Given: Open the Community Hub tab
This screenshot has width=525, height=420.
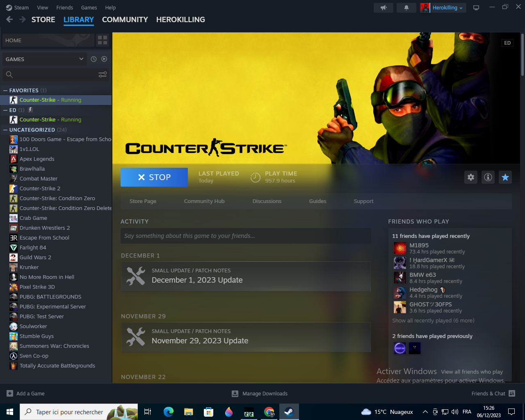Looking at the screenshot, I should [204, 201].
